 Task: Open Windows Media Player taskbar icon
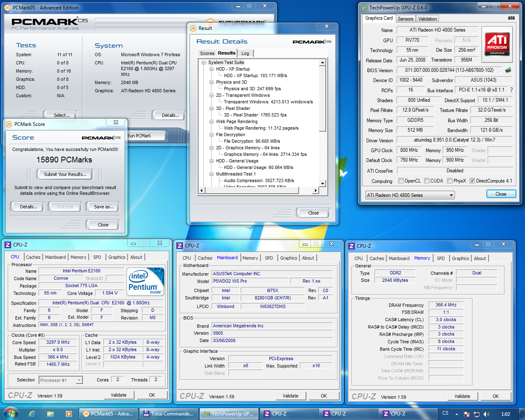(69, 414)
